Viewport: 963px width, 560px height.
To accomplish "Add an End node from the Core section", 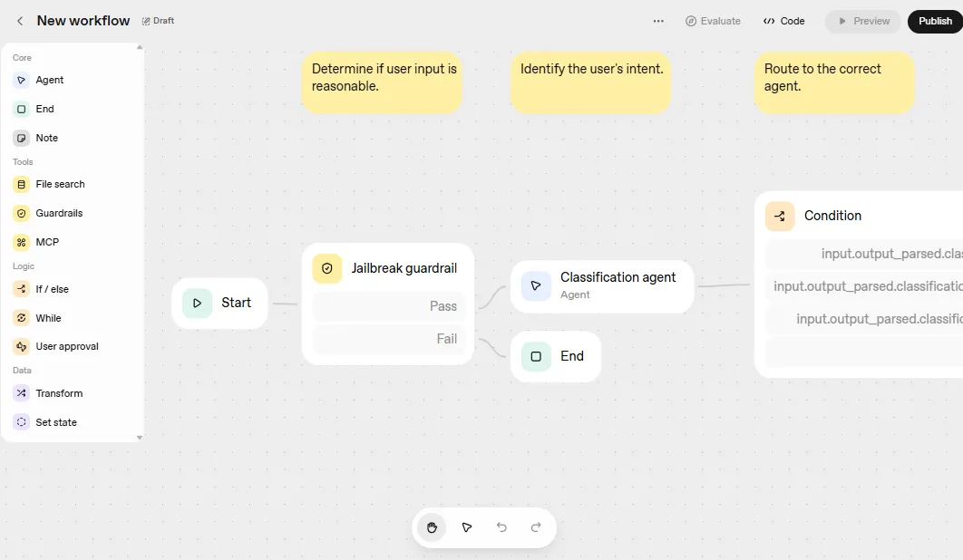I will tap(43, 109).
